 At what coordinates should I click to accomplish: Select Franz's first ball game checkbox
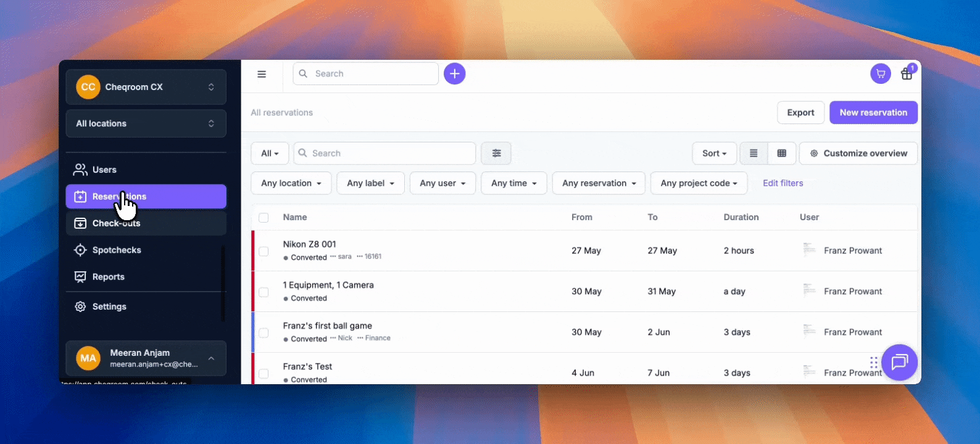pyautogui.click(x=264, y=332)
